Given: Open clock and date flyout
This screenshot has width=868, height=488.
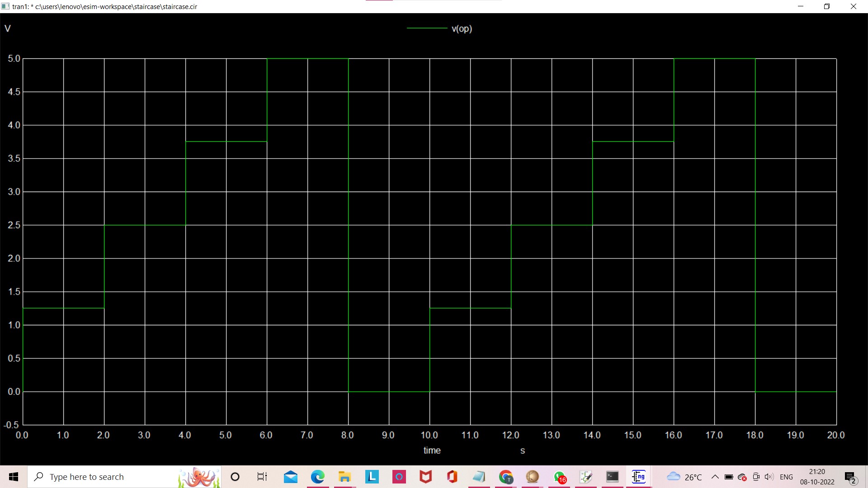Looking at the screenshot, I should pos(817,477).
